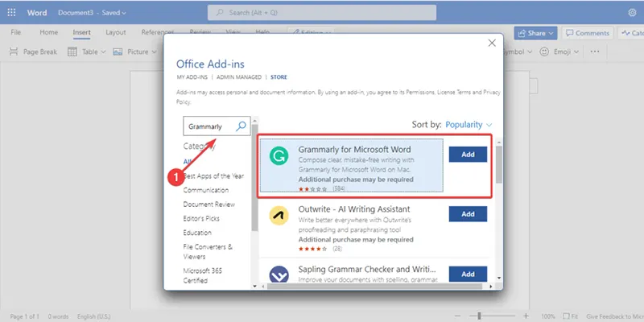
Task: Open the Layout ribbon tab
Action: [116, 32]
